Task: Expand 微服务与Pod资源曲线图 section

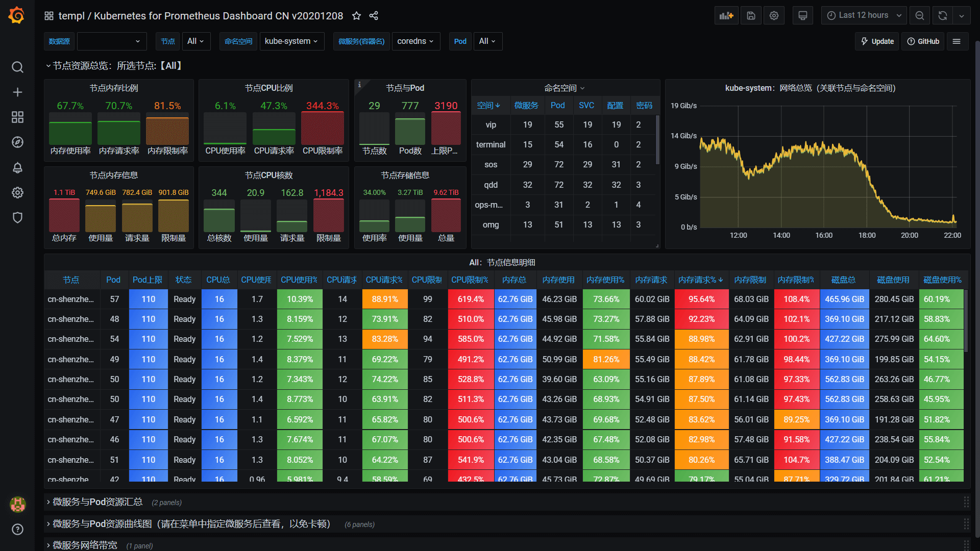Action: coord(51,524)
